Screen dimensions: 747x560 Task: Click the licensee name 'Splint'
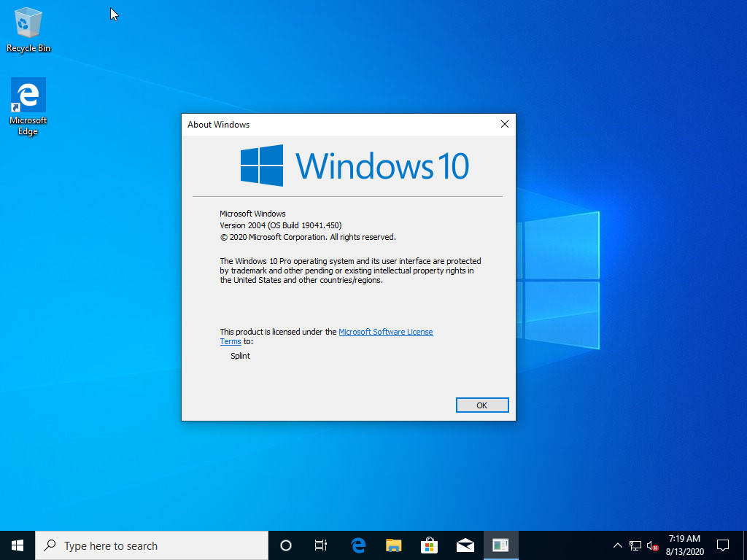[240, 356]
